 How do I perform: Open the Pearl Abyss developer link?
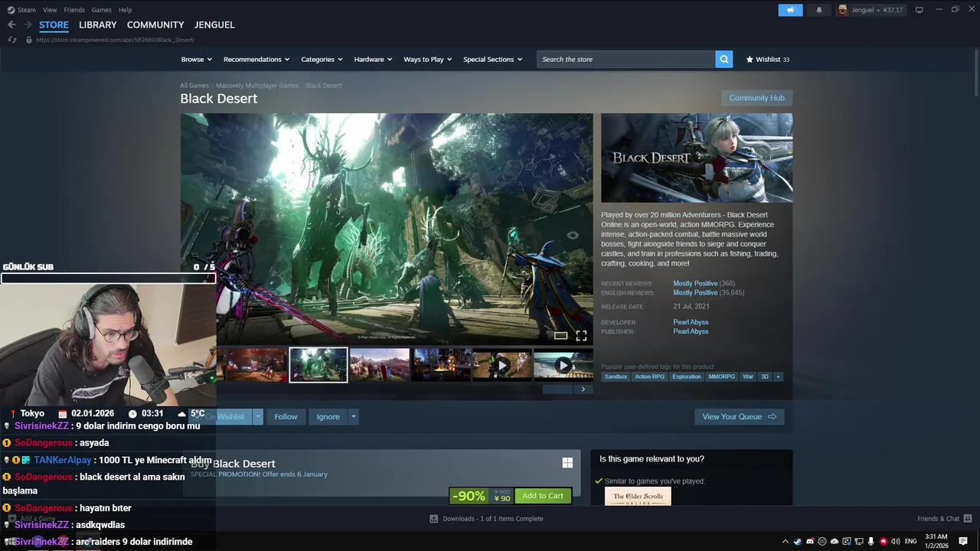691,322
